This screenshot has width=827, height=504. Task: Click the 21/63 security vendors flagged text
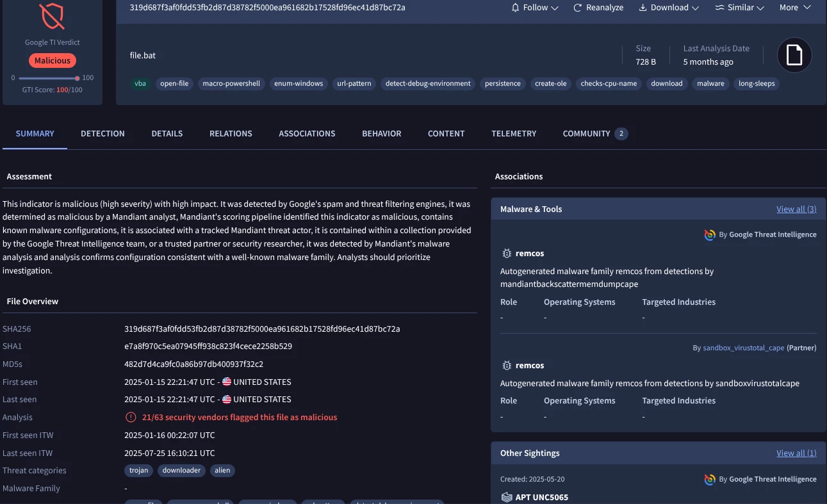point(240,417)
